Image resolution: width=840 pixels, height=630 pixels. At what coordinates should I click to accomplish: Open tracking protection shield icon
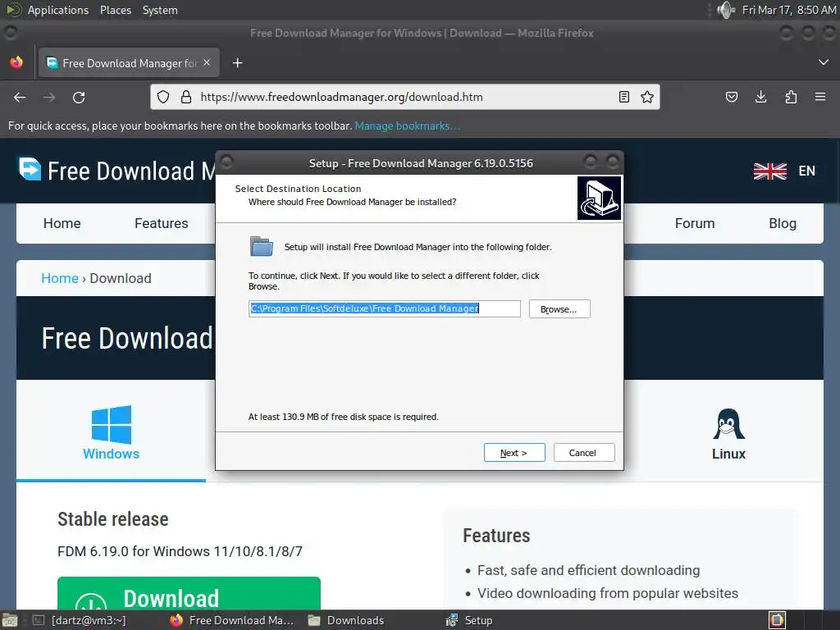coord(163,97)
